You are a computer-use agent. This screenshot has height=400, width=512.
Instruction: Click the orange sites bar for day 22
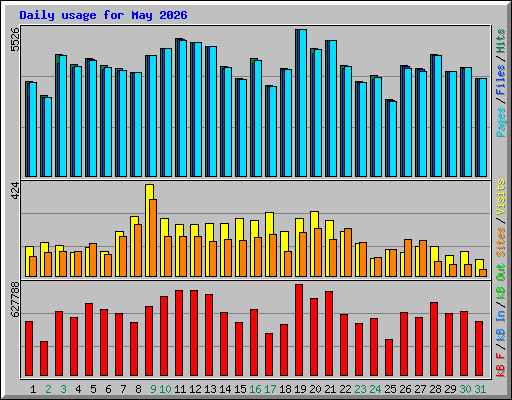[348, 252]
